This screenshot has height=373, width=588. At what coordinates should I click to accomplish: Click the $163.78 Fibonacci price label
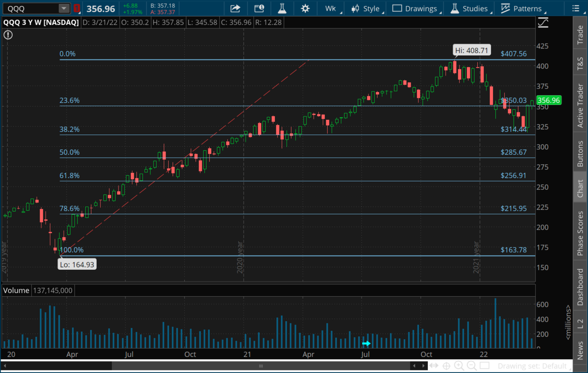[x=514, y=250]
